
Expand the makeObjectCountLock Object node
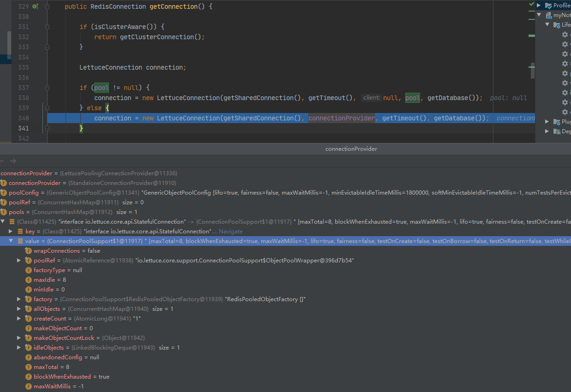coord(19,338)
